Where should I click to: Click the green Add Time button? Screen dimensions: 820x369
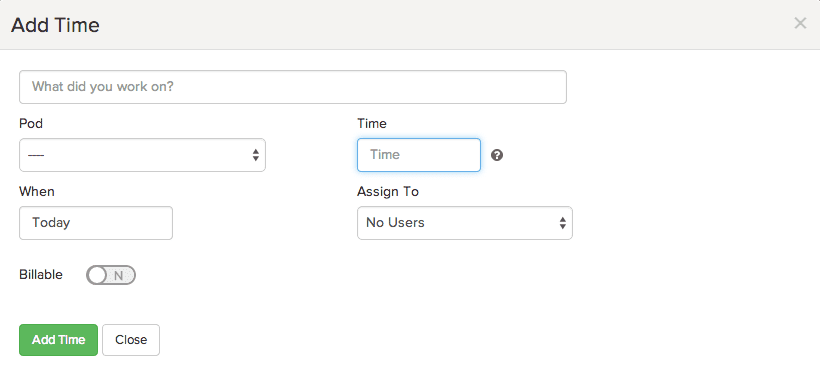(59, 340)
